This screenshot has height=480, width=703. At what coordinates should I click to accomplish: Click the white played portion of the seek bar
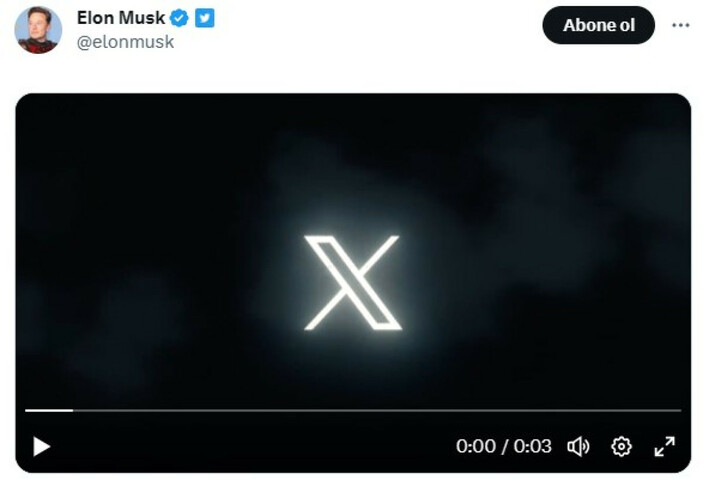(49, 410)
